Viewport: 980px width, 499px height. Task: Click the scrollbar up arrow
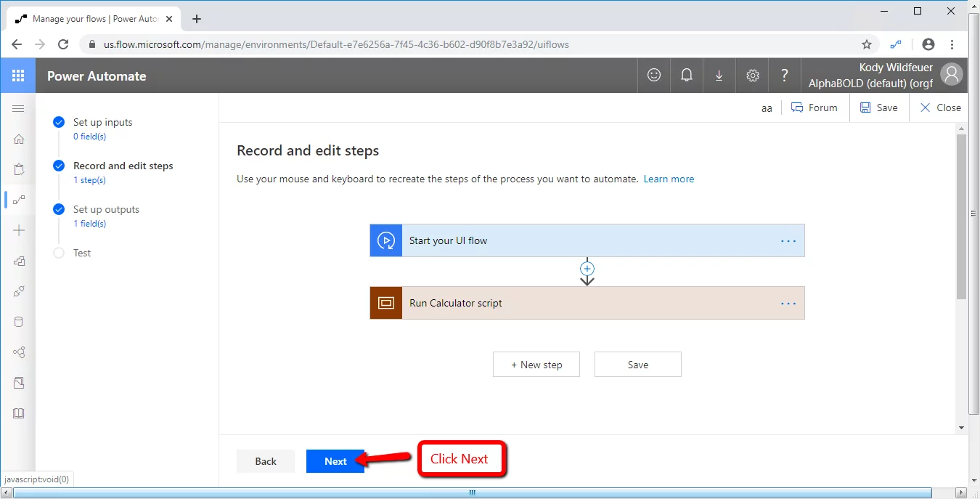pyautogui.click(x=961, y=128)
